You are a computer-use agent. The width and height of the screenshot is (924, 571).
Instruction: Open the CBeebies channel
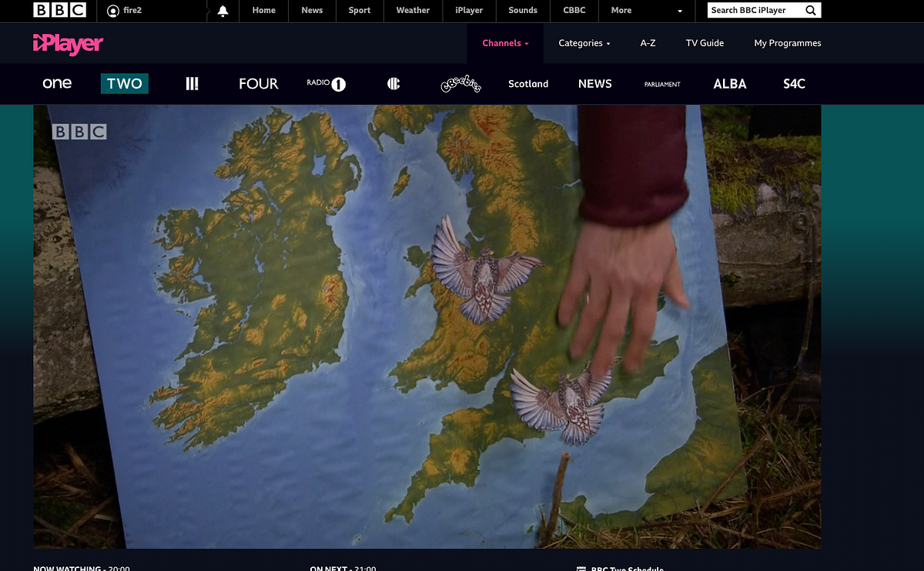(x=460, y=84)
